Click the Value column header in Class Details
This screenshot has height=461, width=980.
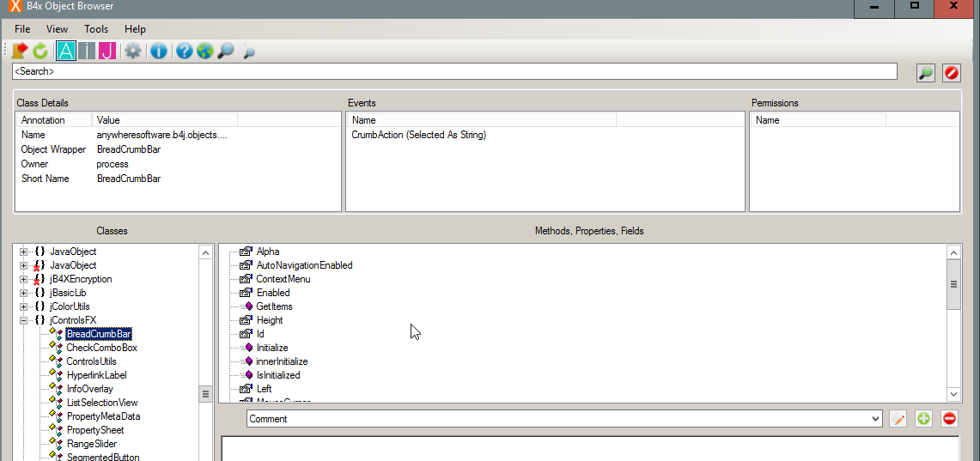coord(164,120)
